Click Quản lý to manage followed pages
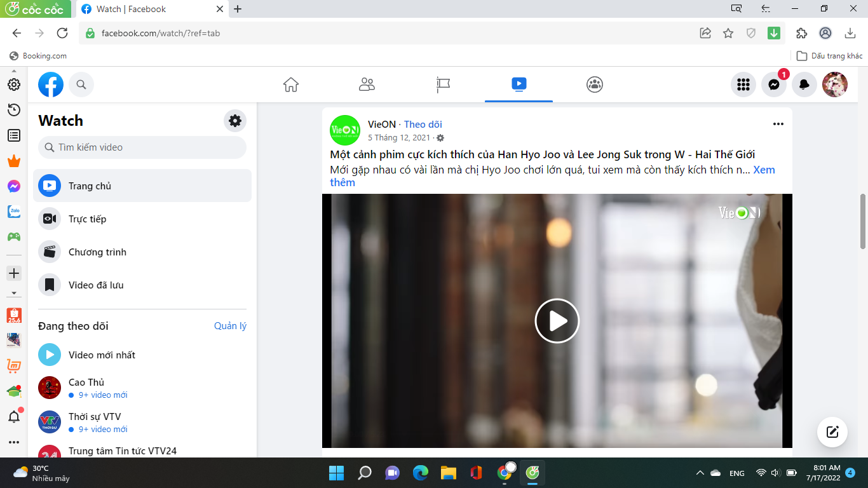Screen dimensions: 868x488 [230, 325]
